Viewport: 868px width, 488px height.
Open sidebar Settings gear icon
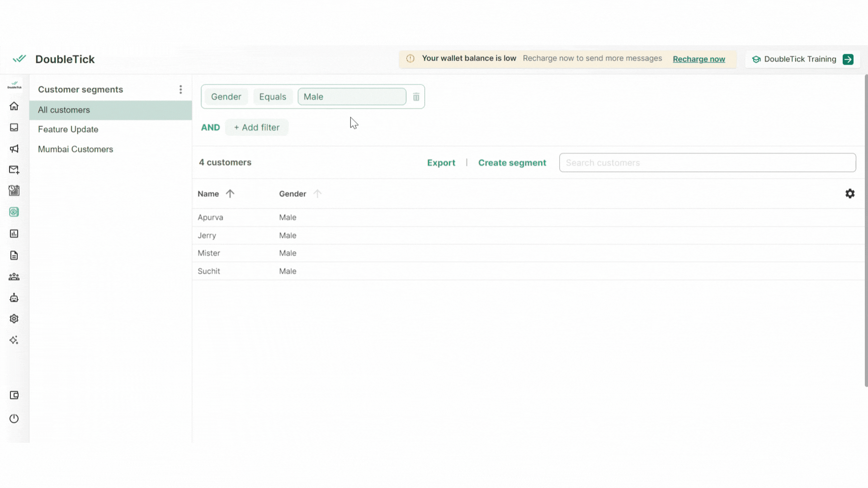[x=14, y=319]
